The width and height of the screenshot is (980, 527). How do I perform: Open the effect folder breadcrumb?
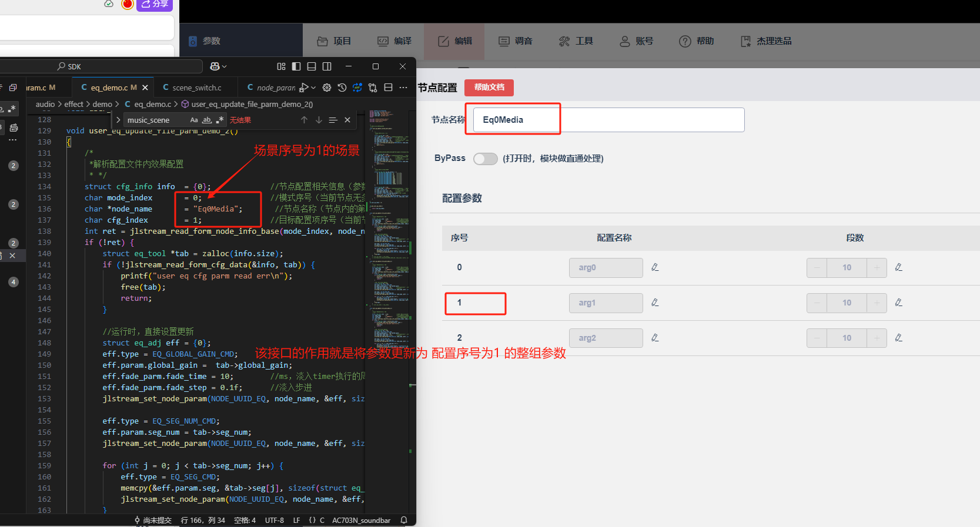(74, 104)
